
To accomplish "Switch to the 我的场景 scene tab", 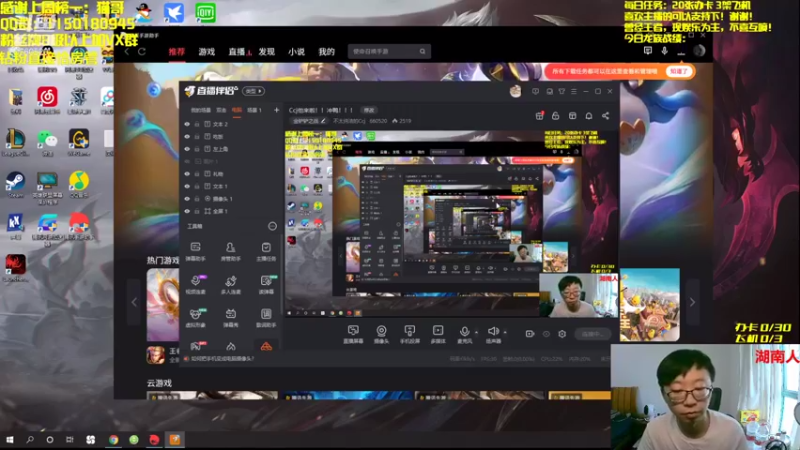I will point(201,110).
